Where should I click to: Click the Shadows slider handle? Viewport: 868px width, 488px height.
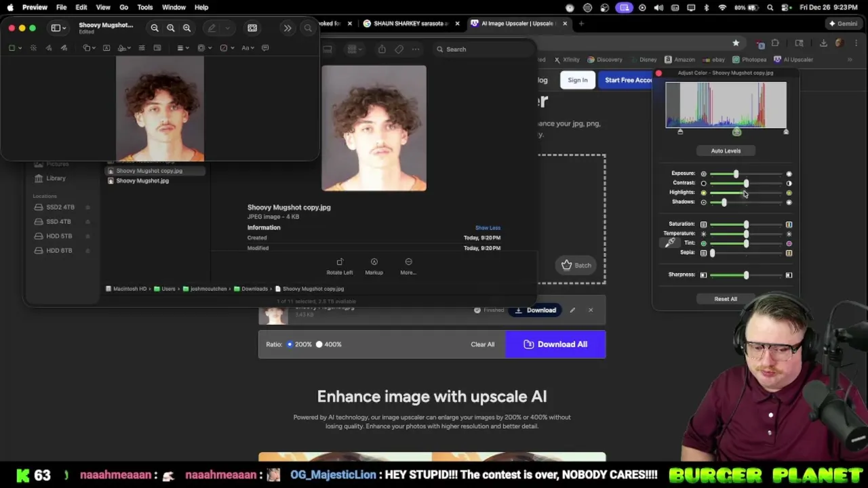(x=724, y=203)
